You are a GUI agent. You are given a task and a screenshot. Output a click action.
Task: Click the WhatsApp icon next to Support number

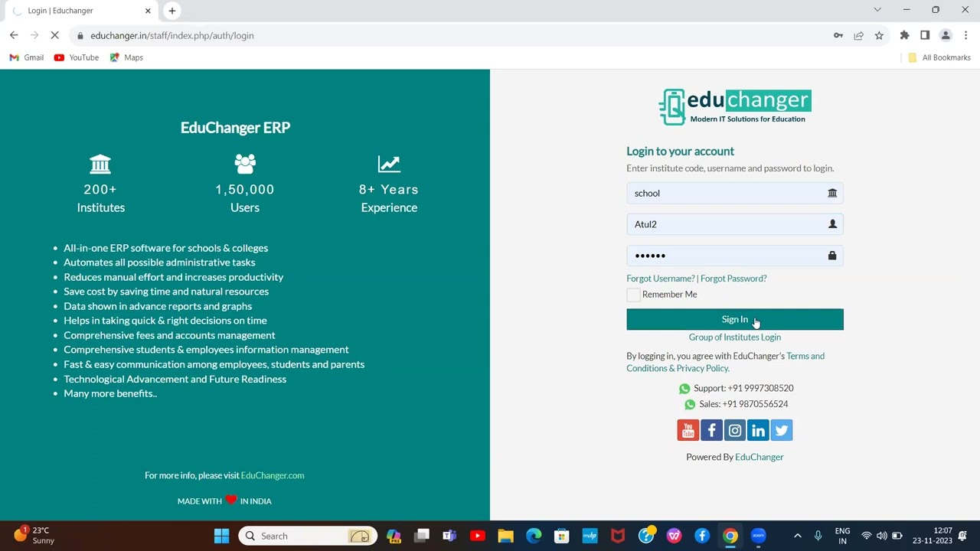684,389
